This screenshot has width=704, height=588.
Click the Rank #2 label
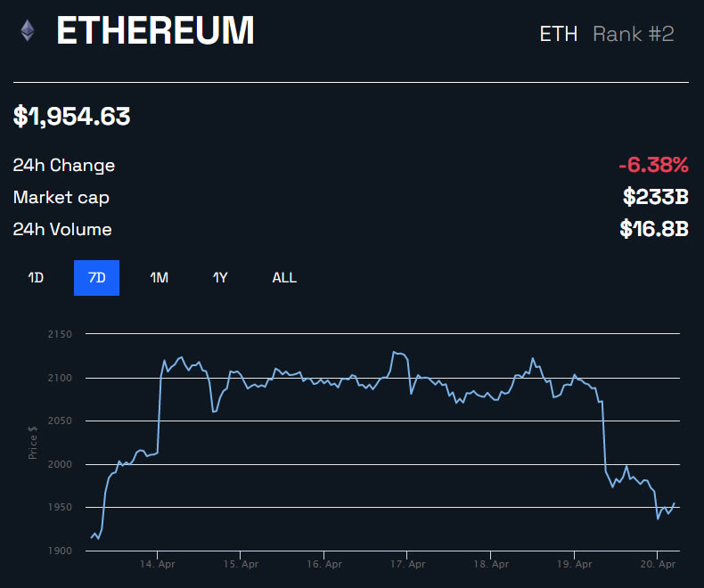coord(634,34)
